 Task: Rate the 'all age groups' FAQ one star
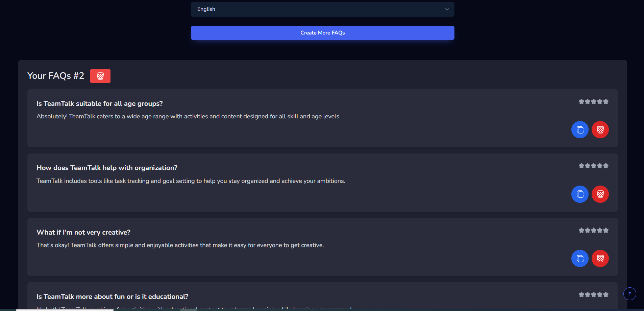pos(581,101)
